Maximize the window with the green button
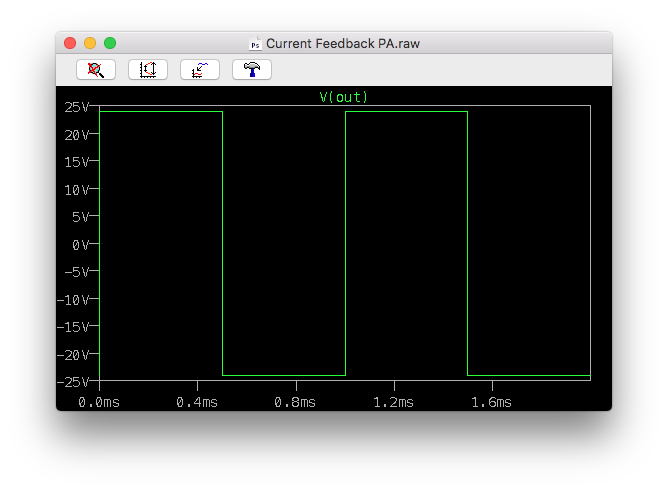This screenshot has width=668, height=491. point(110,43)
